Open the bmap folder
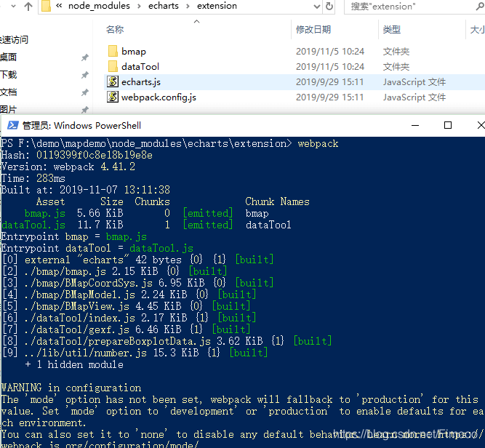This screenshot has height=448, width=485. tap(133, 51)
